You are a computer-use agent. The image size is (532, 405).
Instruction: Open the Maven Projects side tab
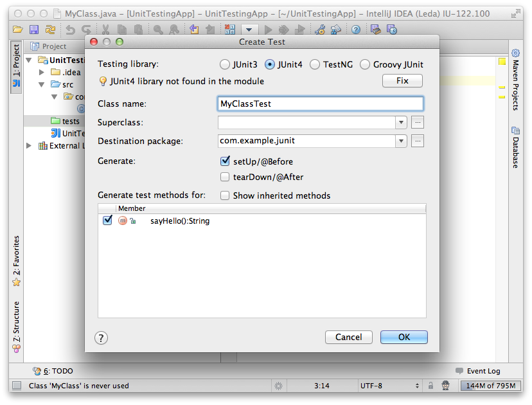click(x=515, y=80)
